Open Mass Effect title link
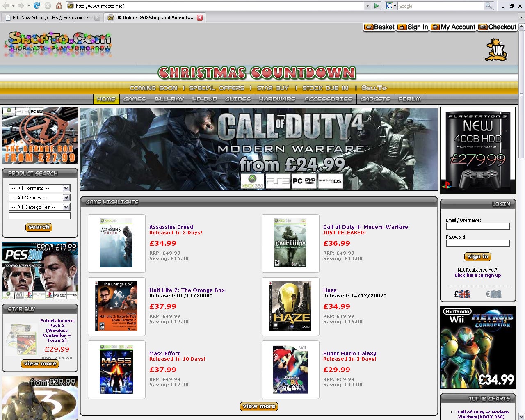Screen dimensions: 525x420 click(x=164, y=353)
